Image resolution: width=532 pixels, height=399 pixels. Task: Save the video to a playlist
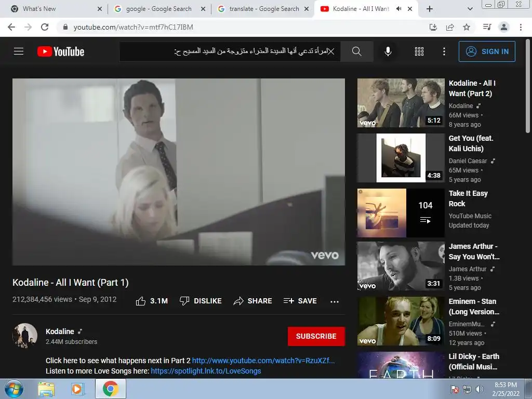pos(300,301)
